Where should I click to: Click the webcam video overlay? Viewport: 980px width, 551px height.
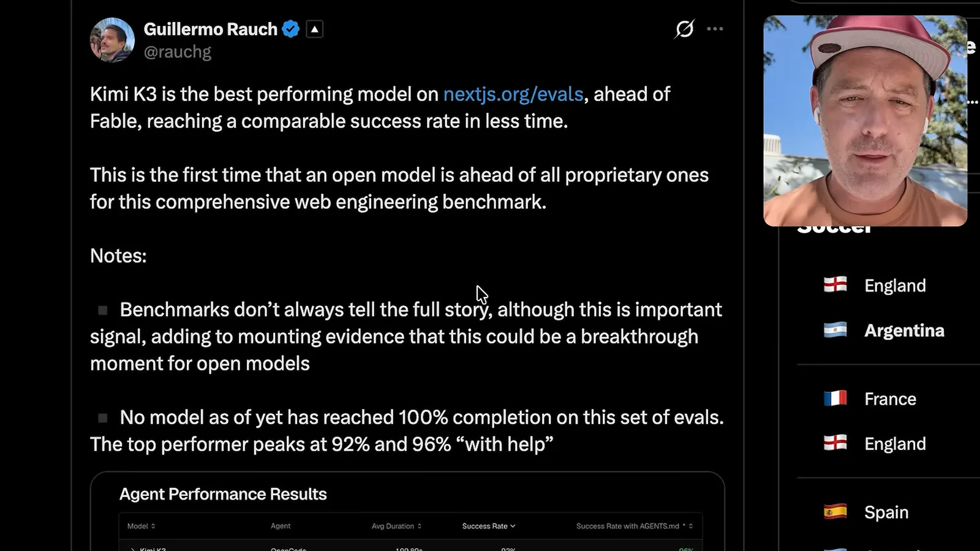pos(865,121)
